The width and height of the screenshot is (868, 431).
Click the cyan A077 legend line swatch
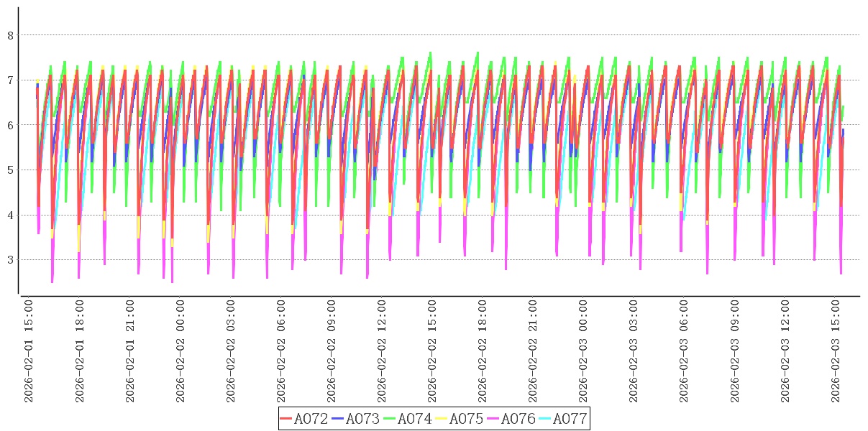(x=545, y=419)
